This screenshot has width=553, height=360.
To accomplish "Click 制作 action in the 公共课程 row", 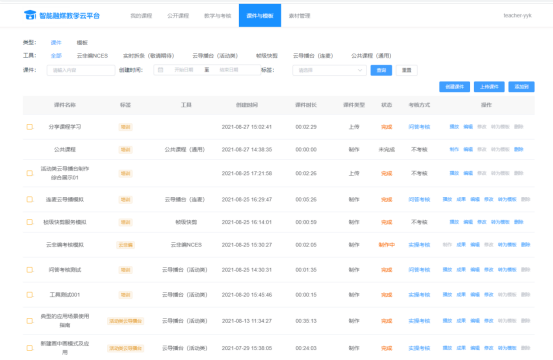I will (x=454, y=149).
